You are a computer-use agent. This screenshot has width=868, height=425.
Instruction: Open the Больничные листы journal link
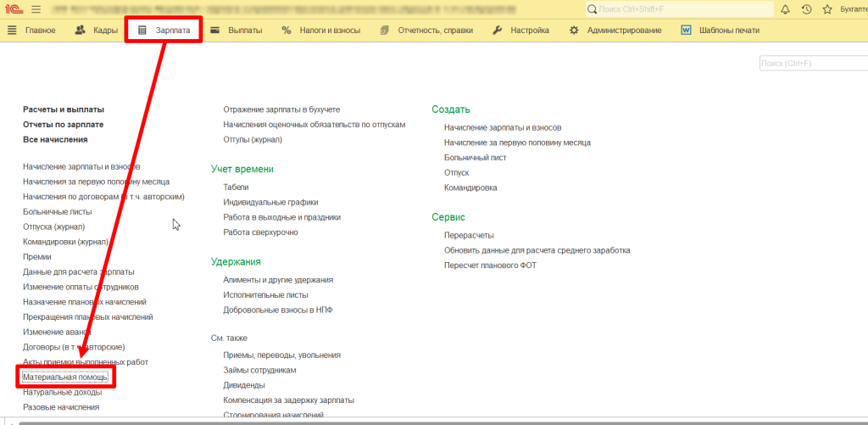tap(58, 211)
